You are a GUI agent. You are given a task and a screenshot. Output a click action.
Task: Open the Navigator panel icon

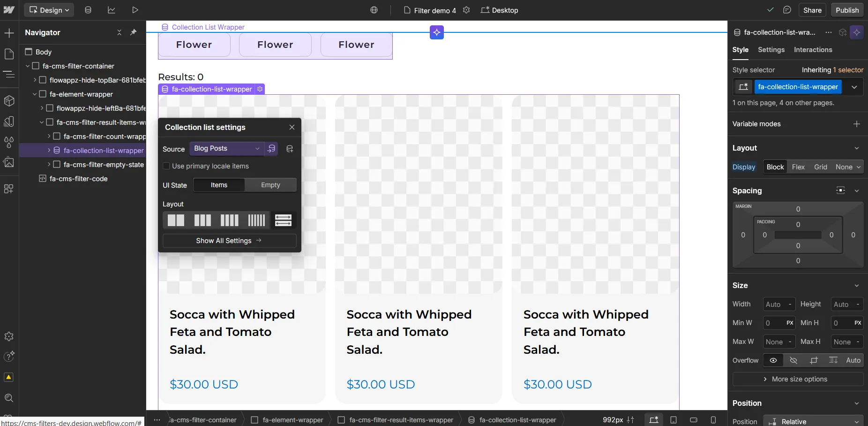point(9,74)
